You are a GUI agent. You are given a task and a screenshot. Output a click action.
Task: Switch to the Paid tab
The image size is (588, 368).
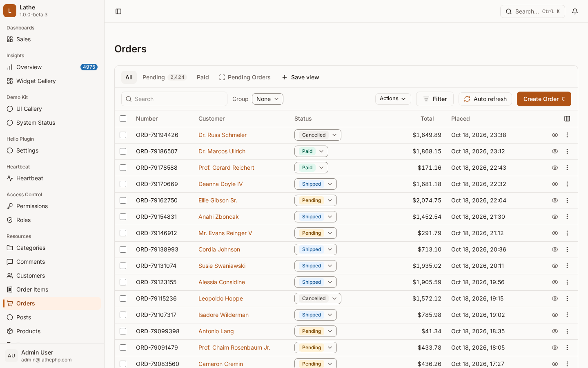pyautogui.click(x=203, y=77)
